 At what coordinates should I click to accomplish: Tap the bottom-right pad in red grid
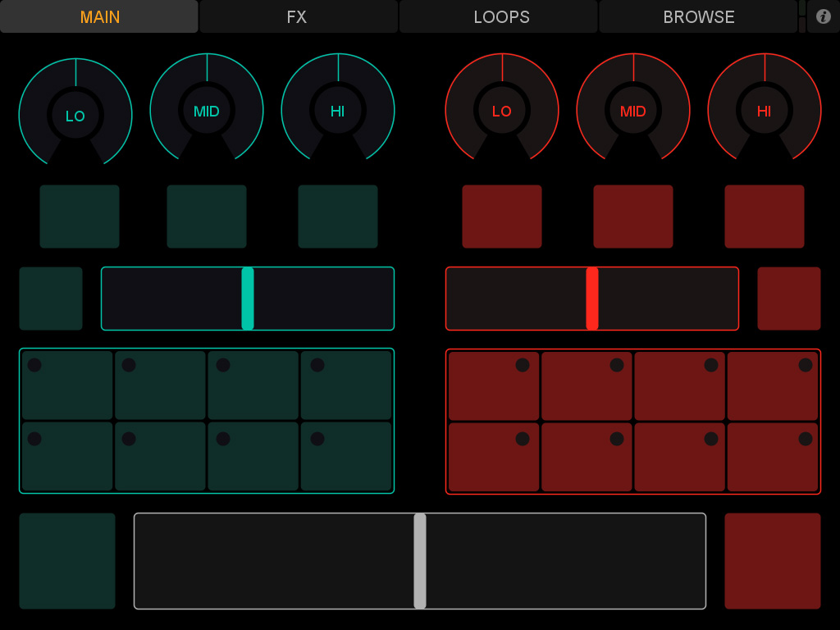[773, 457]
